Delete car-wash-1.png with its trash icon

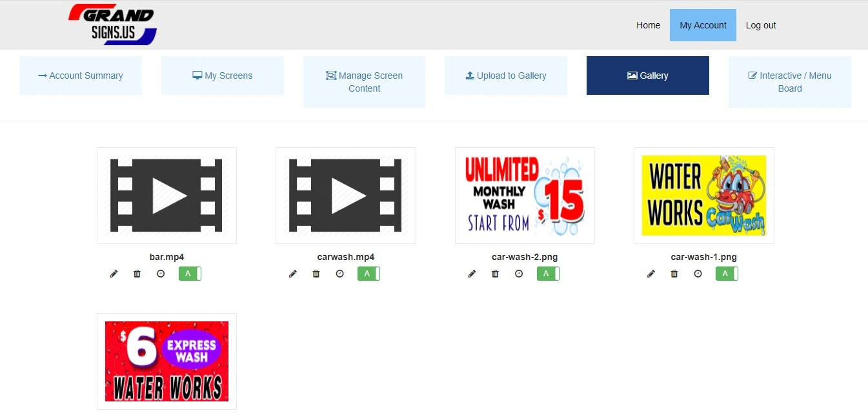click(674, 274)
